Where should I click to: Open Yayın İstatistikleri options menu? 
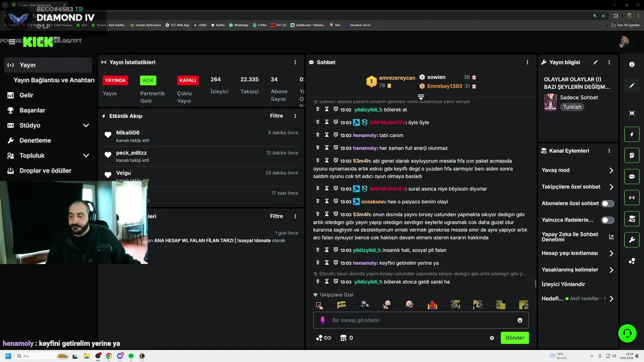[295, 62]
